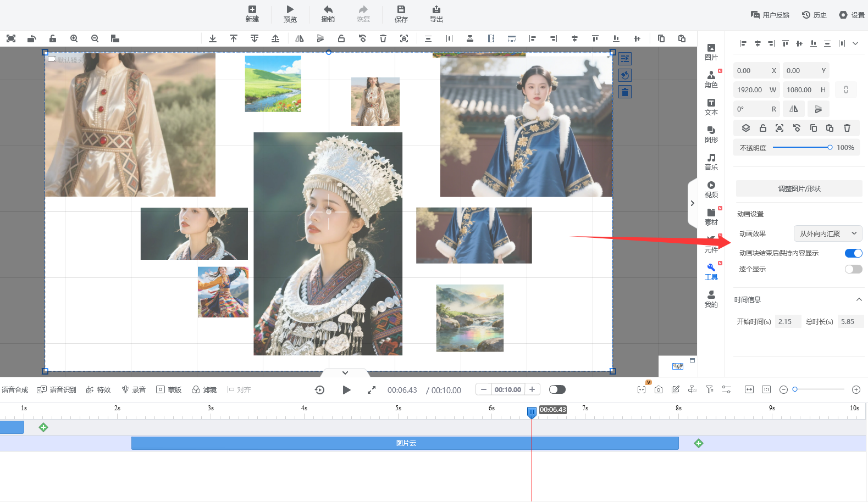The image size is (868, 502).
Task: Toggle the switch beside the duration stepper
Action: [x=557, y=389]
